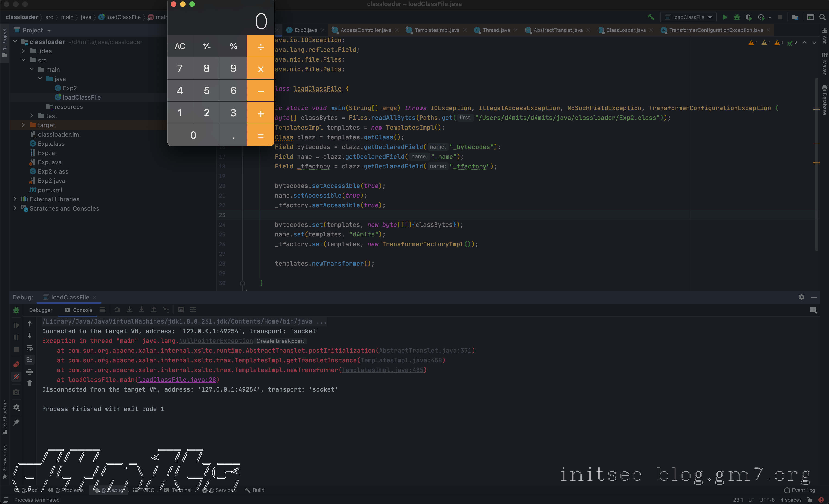This screenshot has height=504, width=829.
Task: Run with Coverage shield icon
Action: coord(749,17)
